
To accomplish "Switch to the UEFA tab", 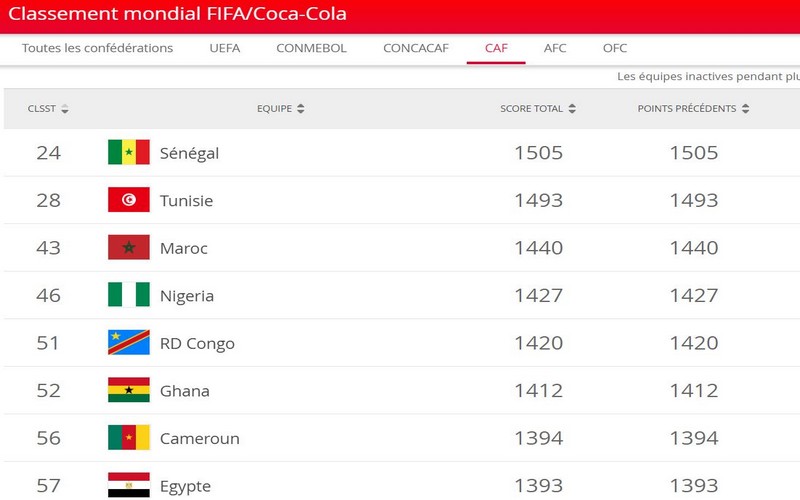I will [x=224, y=48].
